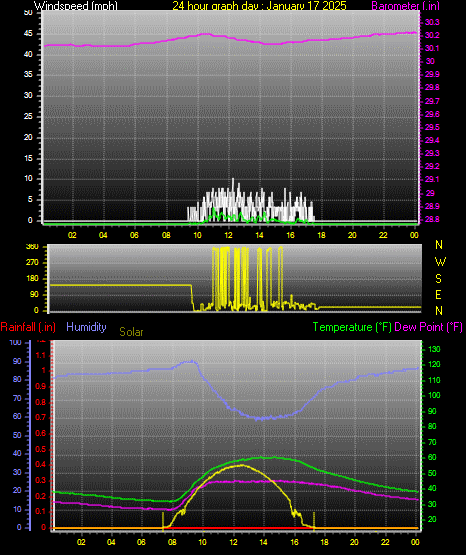Click the 06 hour tick on bottom chart
This screenshot has width=466, height=555.
click(142, 542)
